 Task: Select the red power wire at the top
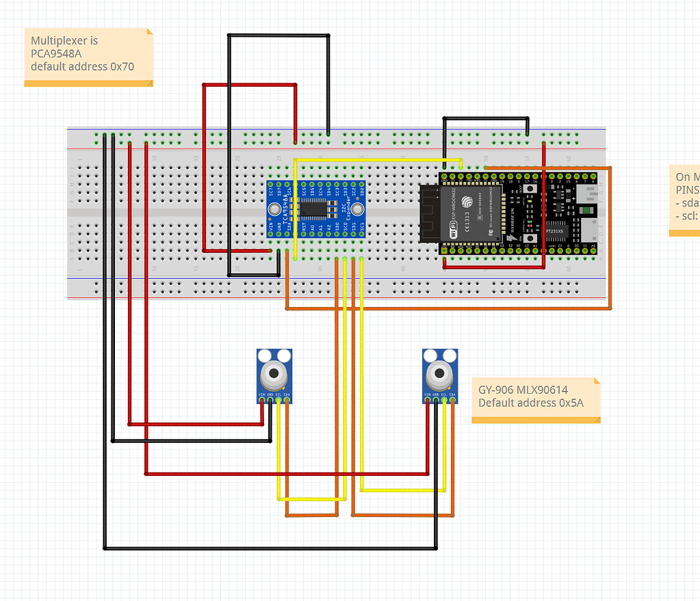250,85
